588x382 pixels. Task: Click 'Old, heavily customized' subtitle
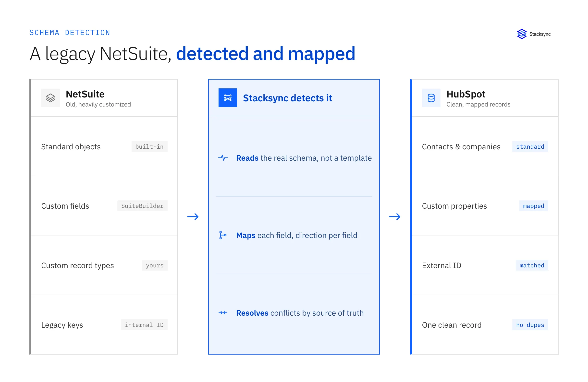point(98,105)
